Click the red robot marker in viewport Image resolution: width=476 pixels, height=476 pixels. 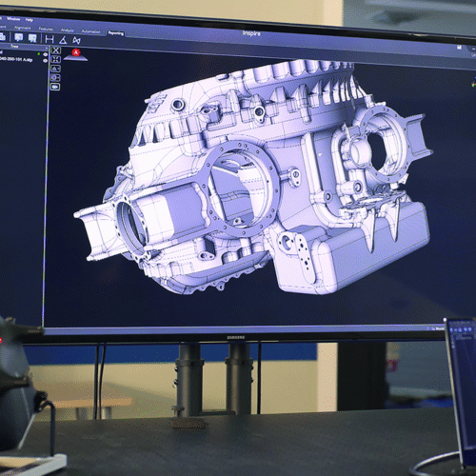tap(76, 53)
